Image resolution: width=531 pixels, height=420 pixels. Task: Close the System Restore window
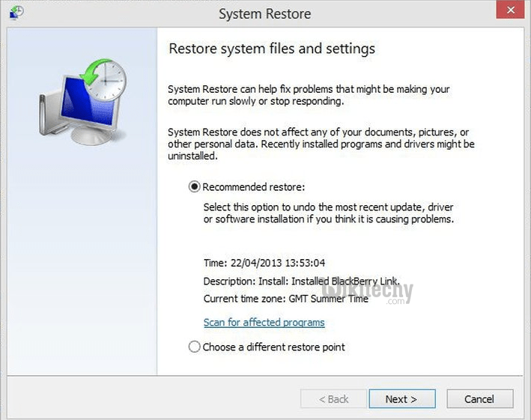pos(511,10)
